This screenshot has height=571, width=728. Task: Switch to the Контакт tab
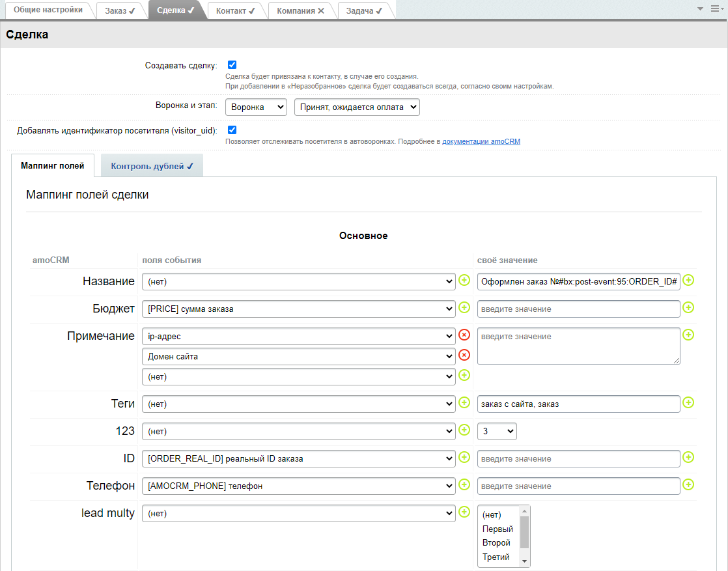point(235,11)
